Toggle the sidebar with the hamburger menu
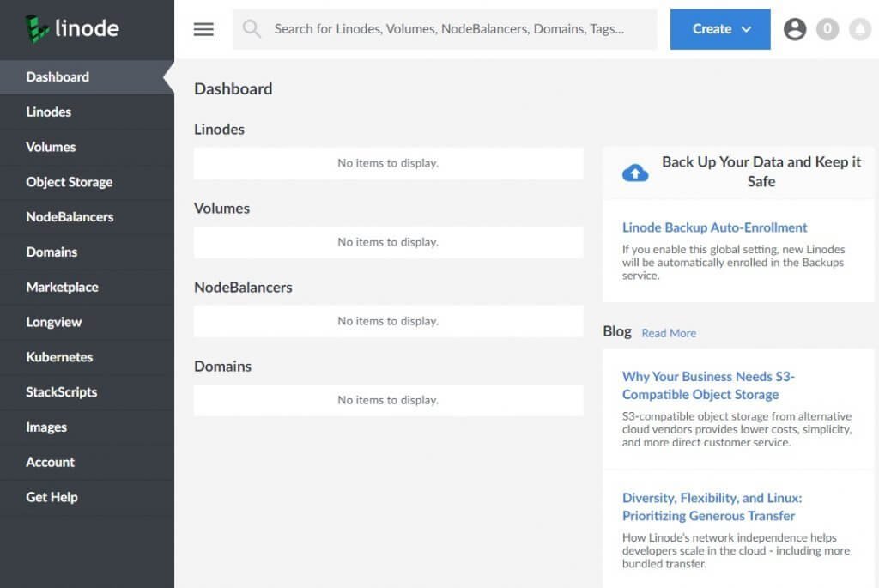The width and height of the screenshot is (879, 588). pyautogui.click(x=203, y=28)
